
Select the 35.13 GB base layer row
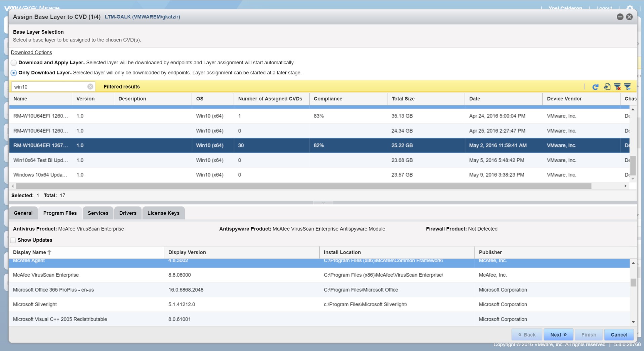pos(319,116)
